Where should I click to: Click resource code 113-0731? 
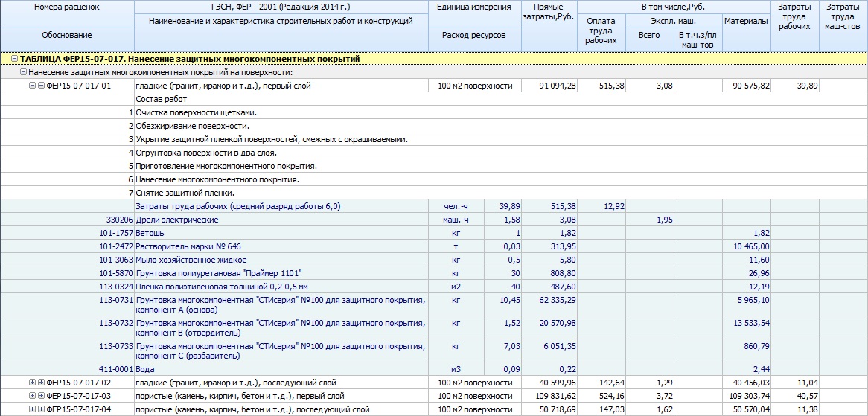(x=116, y=300)
